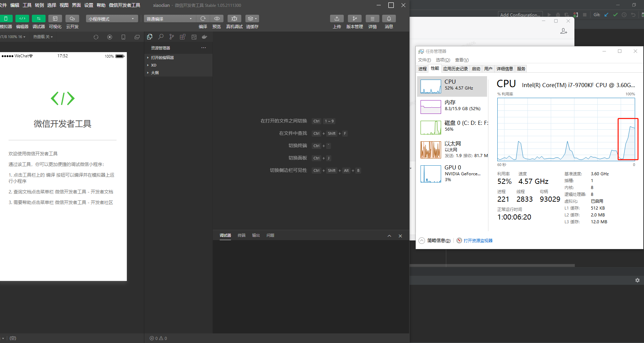The height and width of the screenshot is (343, 644).
Task: Expand the XD project folder
Action: (178, 65)
